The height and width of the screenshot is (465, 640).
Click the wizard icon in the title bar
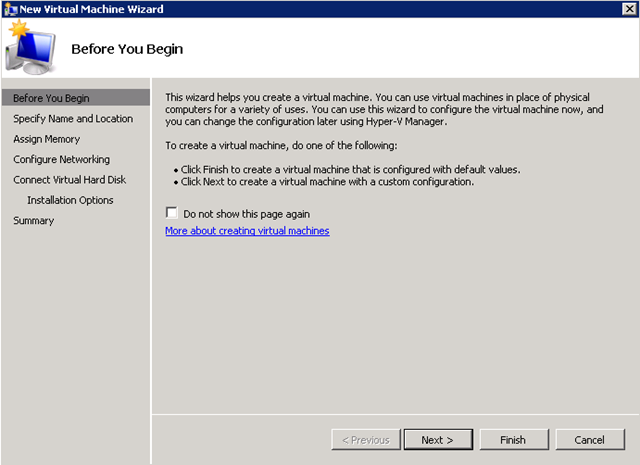(x=10, y=9)
